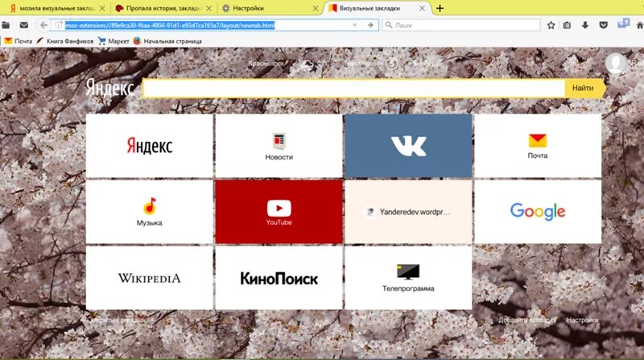Image resolution: width=644 pixels, height=360 pixels.
Task: Open the VK visual bookmark tile
Action: (x=408, y=146)
